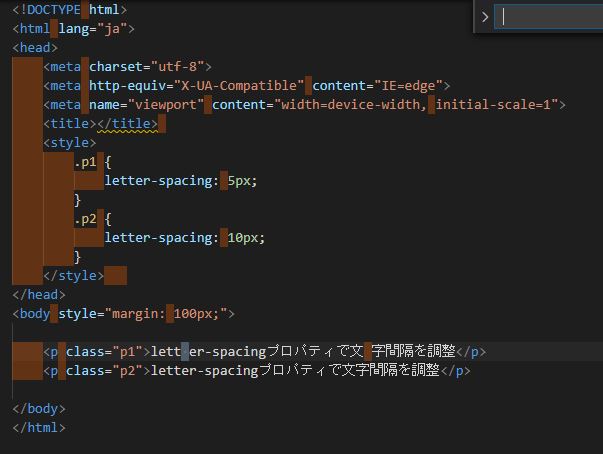Click the DOCTYPE html declaration line
The image size is (603, 454).
coord(70,10)
